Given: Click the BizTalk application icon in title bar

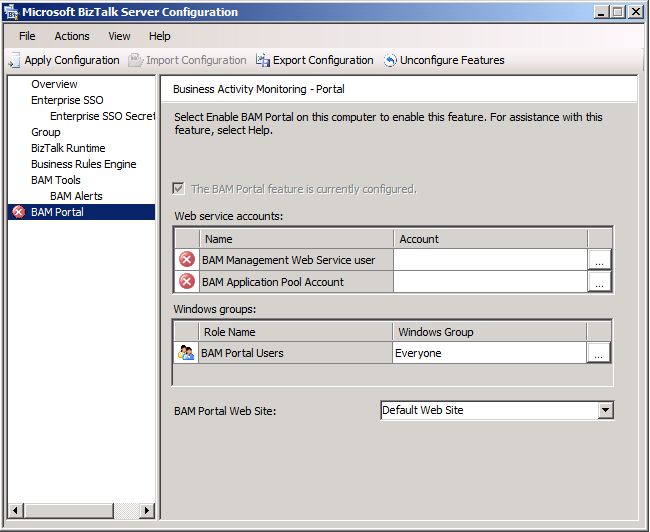Looking at the screenshot, I should (12, 12).
